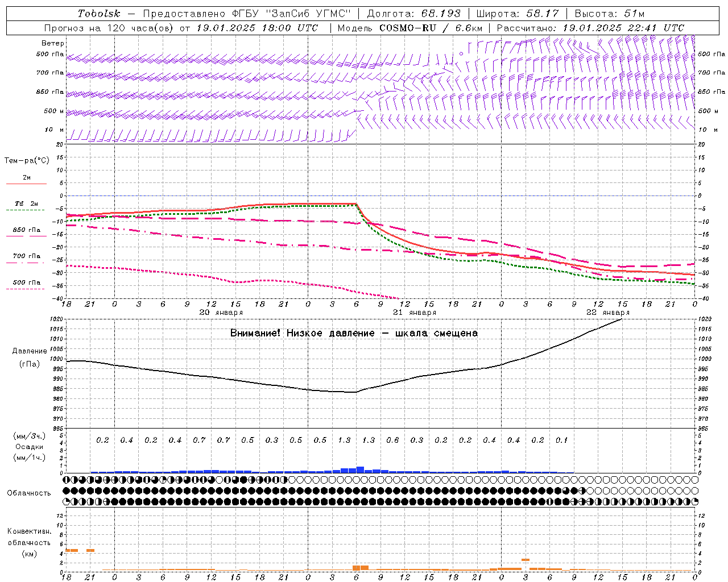Click the "0.1" three-hour precipitation value

click(x=562, y=440)
